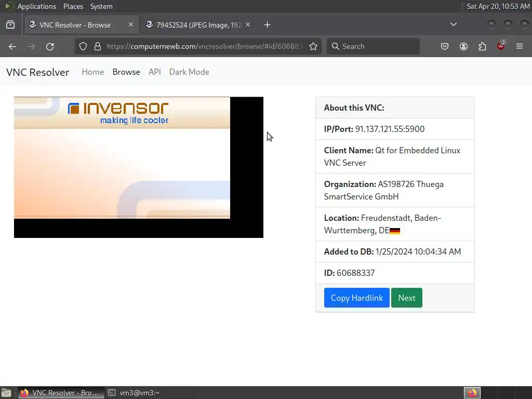Viewport: 532px width, 399px height.
Task: Open the Browse nav link
Action: [x=126, y=72]
